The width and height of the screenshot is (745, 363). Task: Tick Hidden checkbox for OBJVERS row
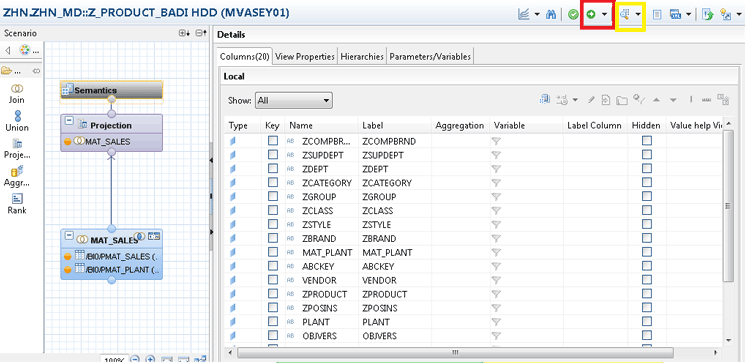pyautogui.click(x=647, y=335)
